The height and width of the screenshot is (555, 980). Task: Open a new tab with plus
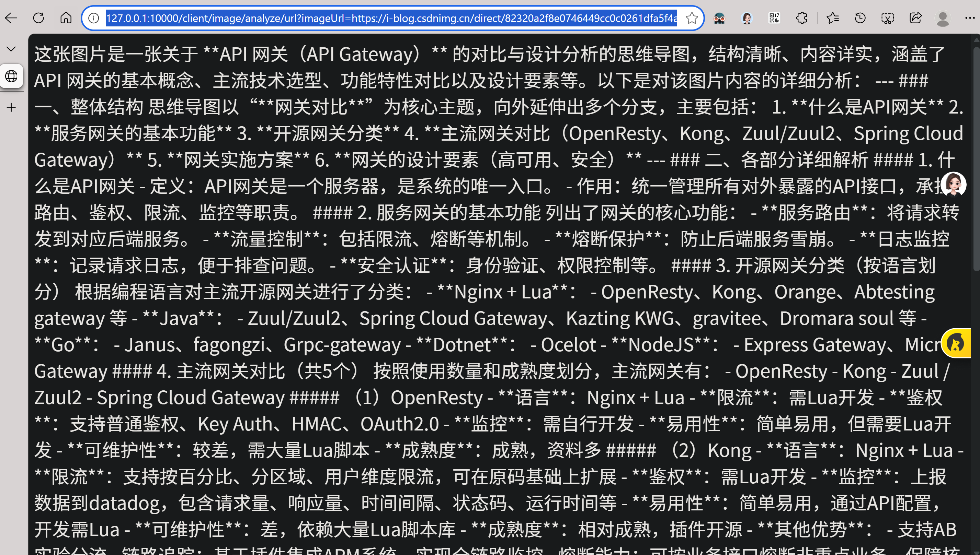tap(11, 107)
